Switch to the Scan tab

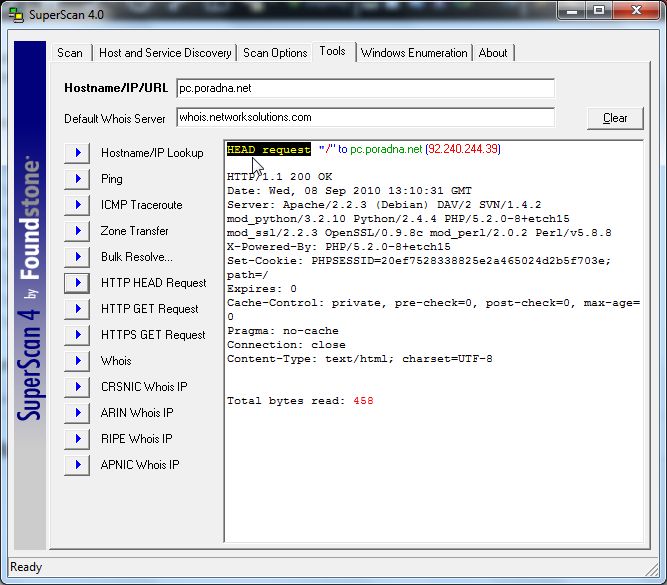point(70,53)
